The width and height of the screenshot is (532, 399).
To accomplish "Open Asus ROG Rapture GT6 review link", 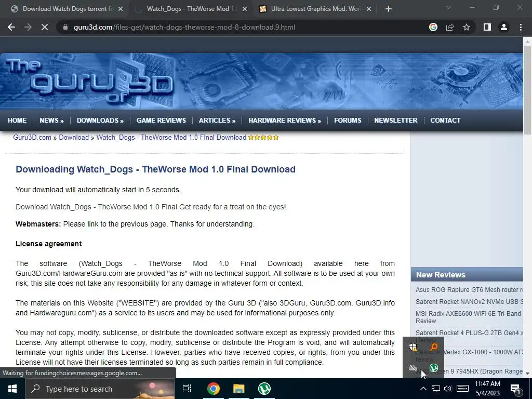I will (x=469, y=290).
